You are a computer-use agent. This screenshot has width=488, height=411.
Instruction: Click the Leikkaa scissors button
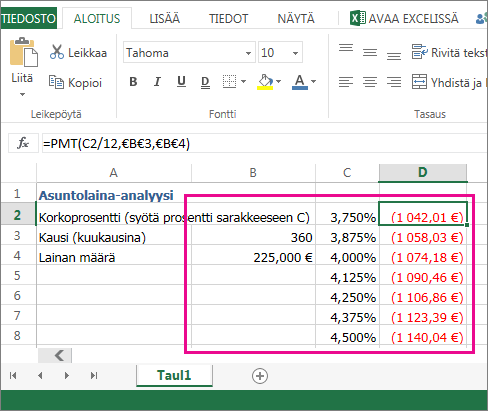78,52
